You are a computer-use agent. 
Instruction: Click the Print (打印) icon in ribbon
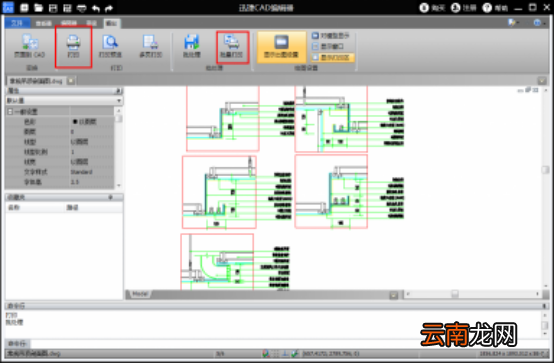[x=73, y=42]
